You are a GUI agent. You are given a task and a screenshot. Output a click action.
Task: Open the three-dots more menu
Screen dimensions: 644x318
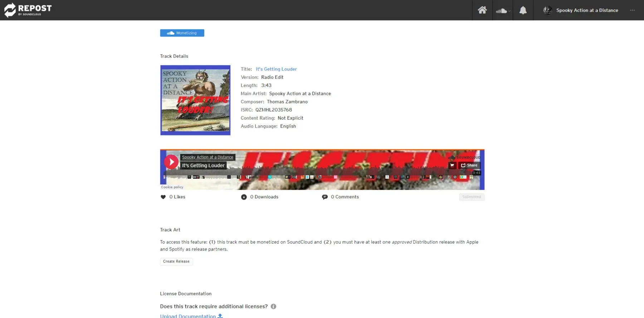pyautogui.click(x=632, y=10)
